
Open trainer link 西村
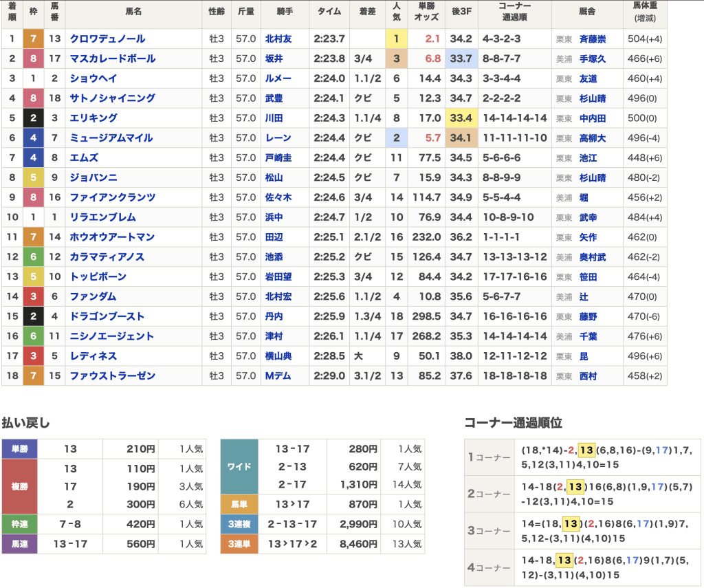coord(588,375)
